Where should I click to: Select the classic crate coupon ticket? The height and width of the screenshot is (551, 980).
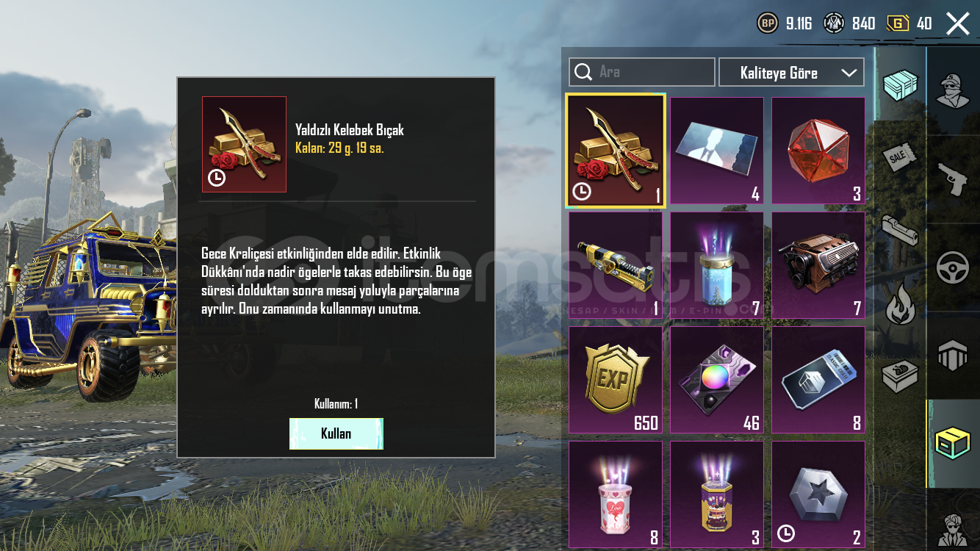coord(818,380)
